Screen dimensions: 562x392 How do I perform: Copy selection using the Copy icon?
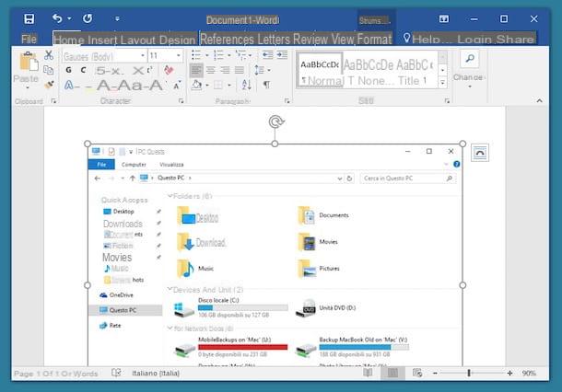tap(49, 70)
